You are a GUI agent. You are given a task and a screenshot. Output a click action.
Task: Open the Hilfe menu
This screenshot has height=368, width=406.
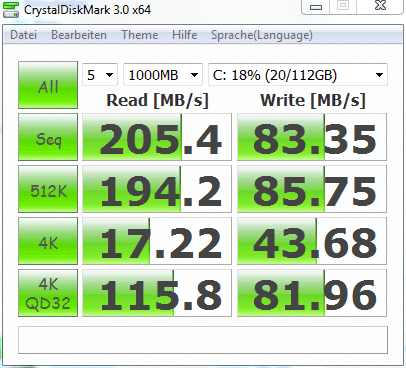[184, 35]
